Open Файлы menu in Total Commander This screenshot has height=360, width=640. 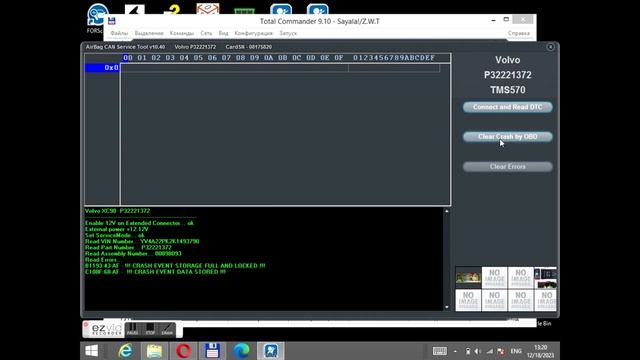click(x=119, y=33)
